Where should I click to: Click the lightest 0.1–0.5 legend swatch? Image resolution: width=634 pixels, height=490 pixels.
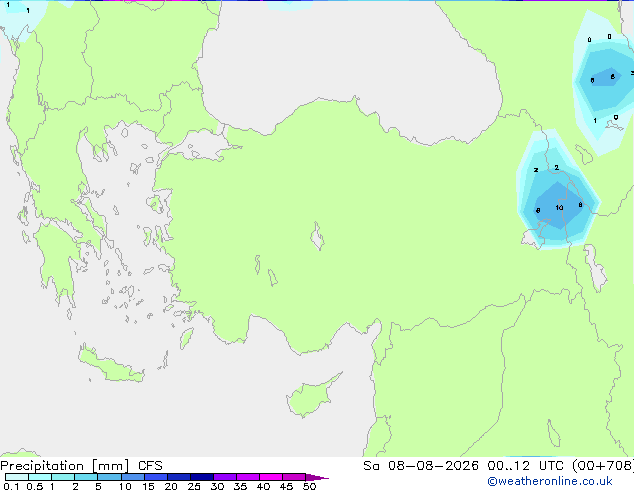[x=17, y=477]
